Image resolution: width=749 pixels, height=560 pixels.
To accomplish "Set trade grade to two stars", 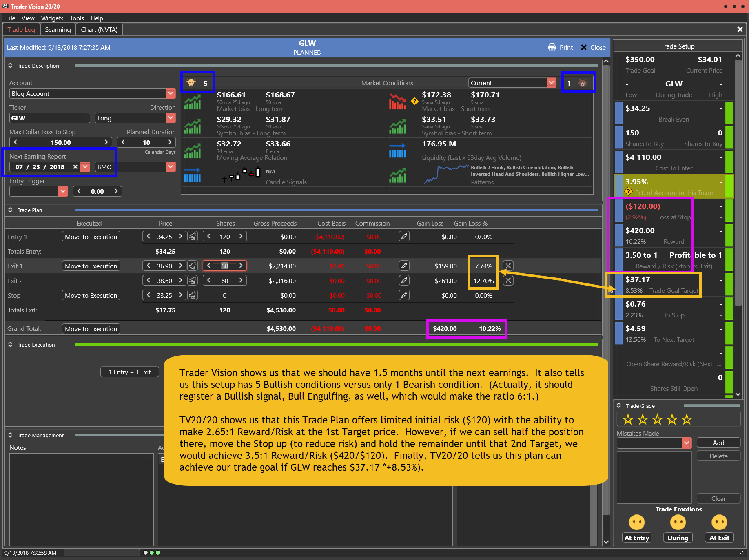I will click(x=643, y=419).
